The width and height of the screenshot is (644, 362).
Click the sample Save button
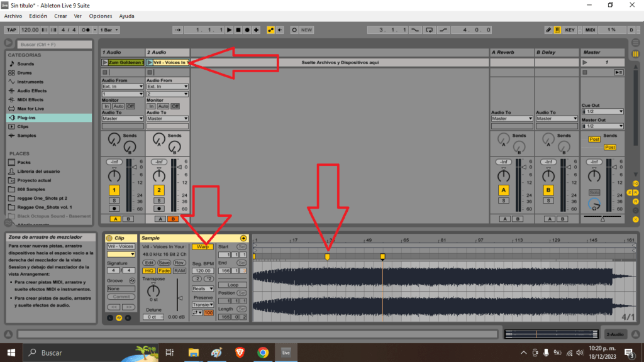tap(164, 263)
